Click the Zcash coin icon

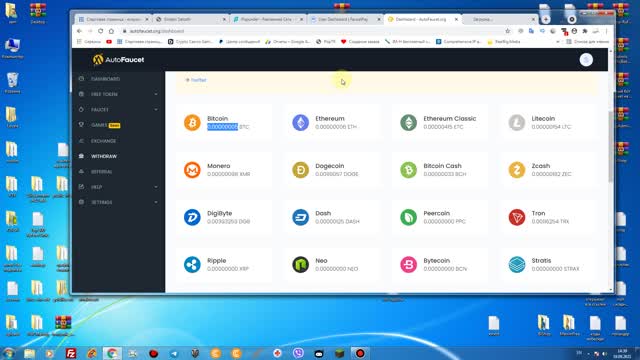click(517, 170)
